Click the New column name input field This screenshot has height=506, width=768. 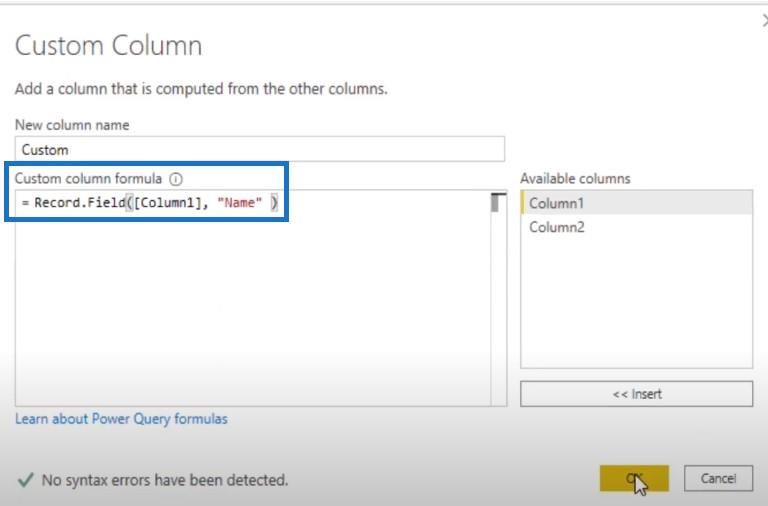(260, 149)
